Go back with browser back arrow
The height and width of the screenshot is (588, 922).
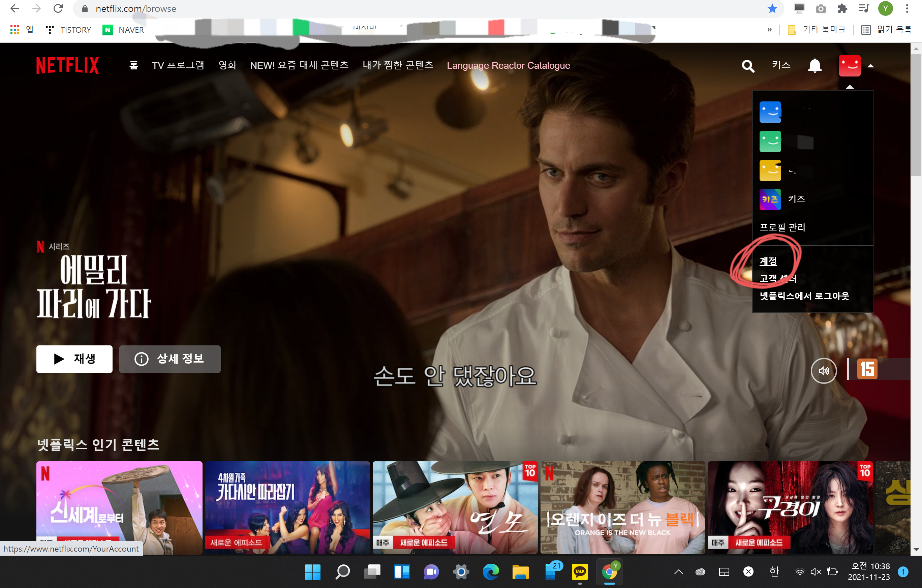tap(14, 8)
